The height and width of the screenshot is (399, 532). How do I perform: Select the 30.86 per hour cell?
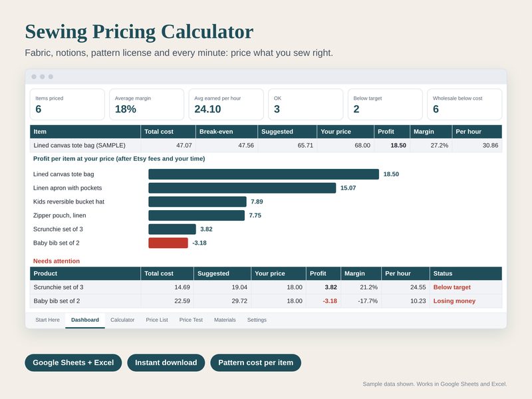pyautogui.click(x=477, y=145)
